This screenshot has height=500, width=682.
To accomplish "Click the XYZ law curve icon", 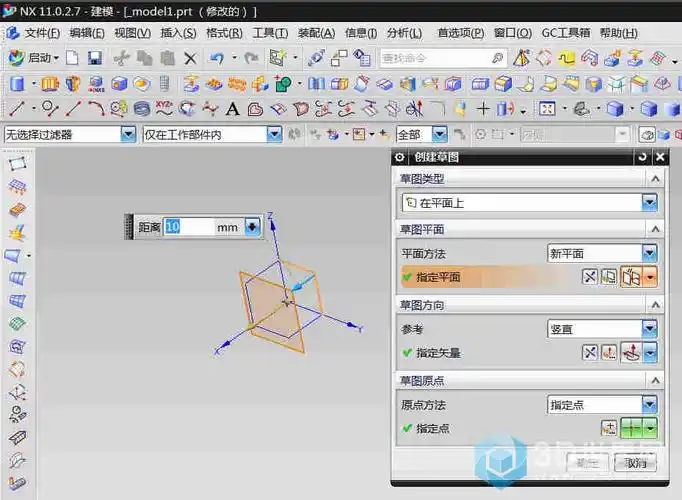I will pyautogui.click(x=164, y=109).
